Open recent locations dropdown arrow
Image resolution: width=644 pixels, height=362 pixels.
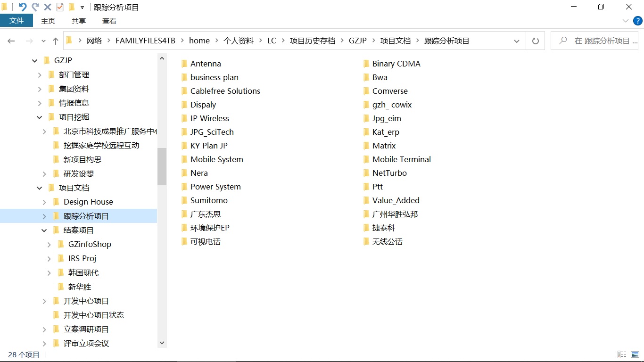coord(44,41)
